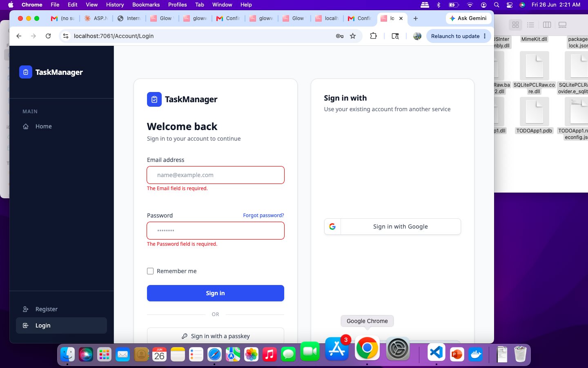
Task: Open Home in the sidebar
Action: [x=61, y=126]
